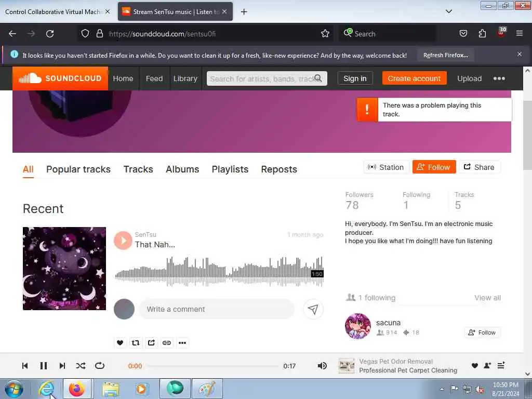The width and height of the screenshot is (532, 399).
Task: Close the Stream SenTsu music tab
Action: [x=224, y=11]
